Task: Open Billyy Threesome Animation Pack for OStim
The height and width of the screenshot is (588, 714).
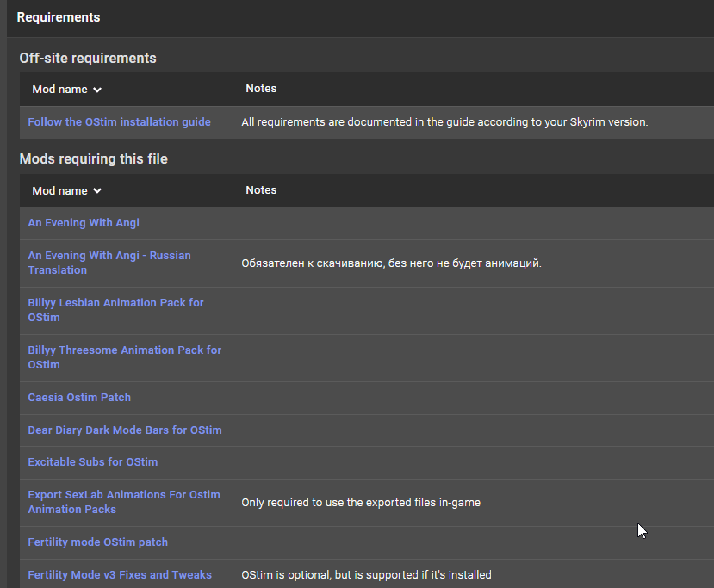Action: 124,357
